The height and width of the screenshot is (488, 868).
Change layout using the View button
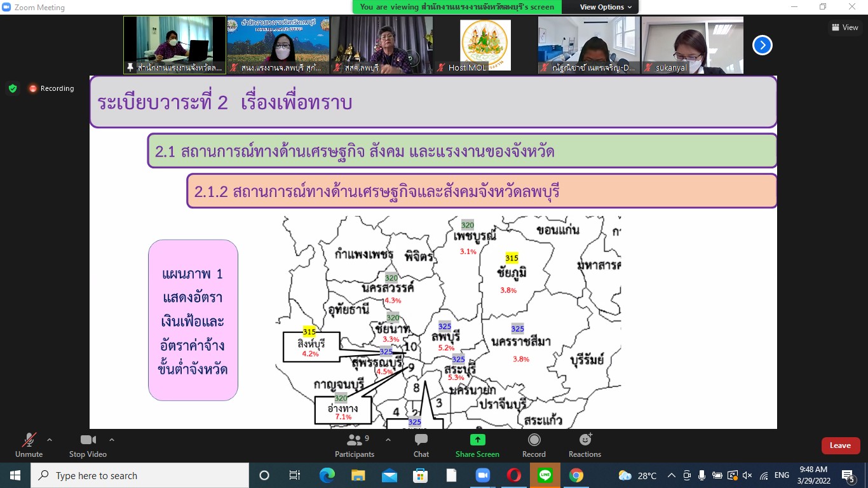click(845, 27)
